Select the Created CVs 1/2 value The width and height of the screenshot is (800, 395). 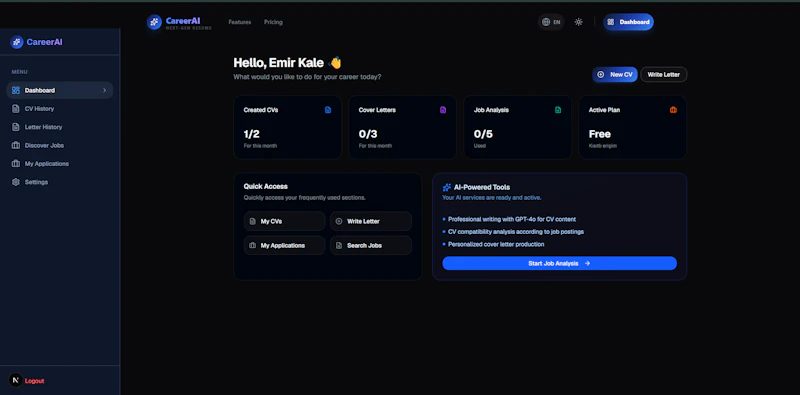click(x=252, y=134)
